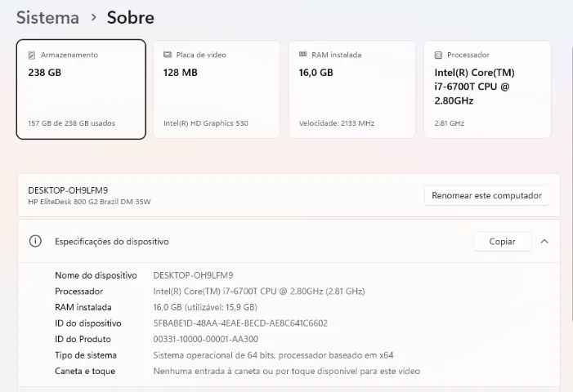Click the Sistema operacional de 64 bits value
This screenshot has height=392, width=573.
click(x=273, y=355)
